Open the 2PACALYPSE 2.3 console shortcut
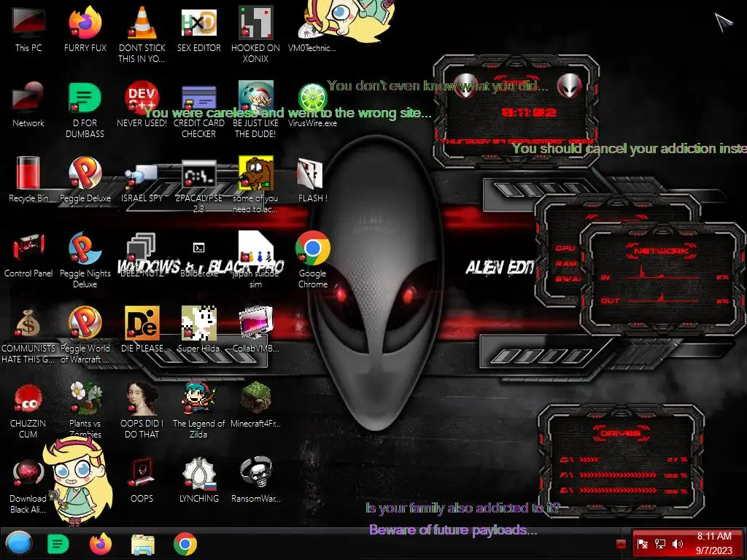This screenshot has width=747, height=560. (198, 184)
